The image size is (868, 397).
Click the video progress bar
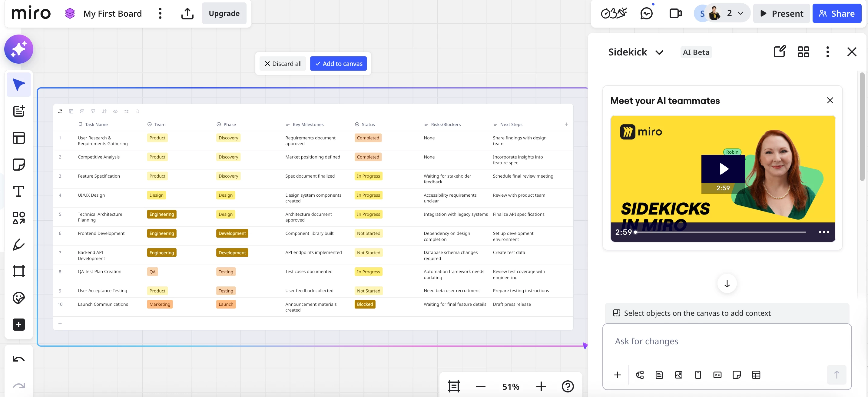(x=721, y=232)
